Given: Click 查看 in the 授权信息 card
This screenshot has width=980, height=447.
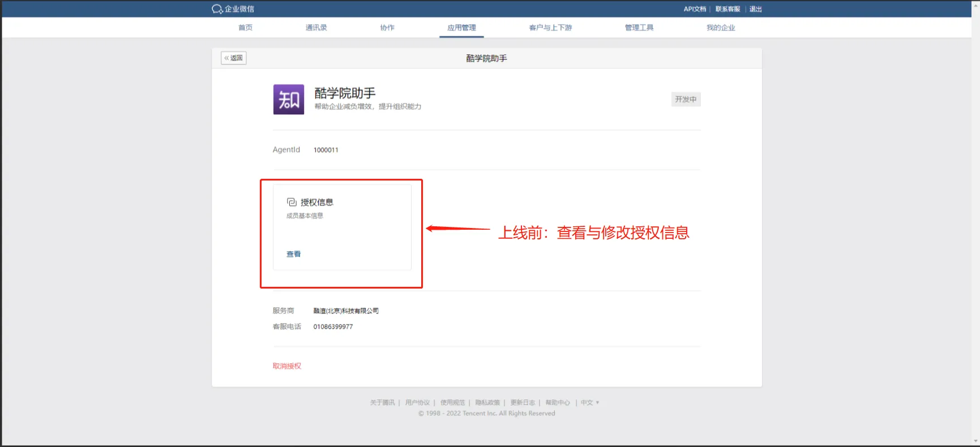Looking at the screenshot, I should pyautogui.click(x=293, y=254).
